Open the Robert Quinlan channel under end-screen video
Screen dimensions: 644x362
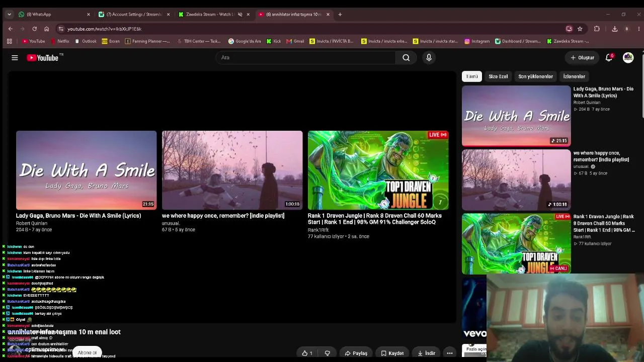pyautogui.click(x=32, y=223)
